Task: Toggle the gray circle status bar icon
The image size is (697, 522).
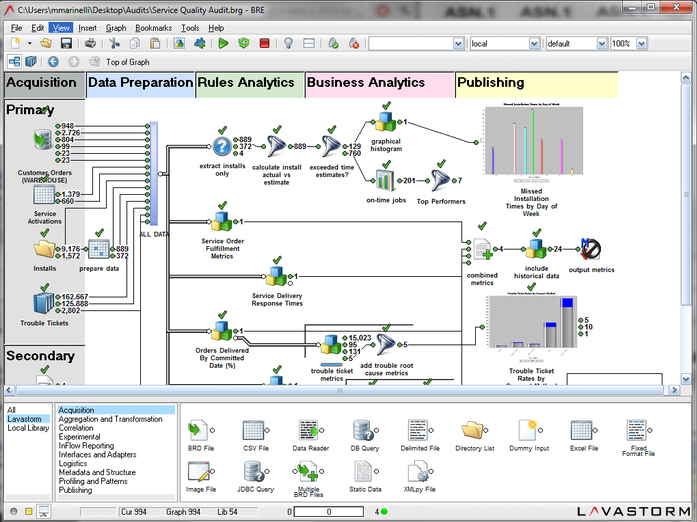Action: click(14, 511)
